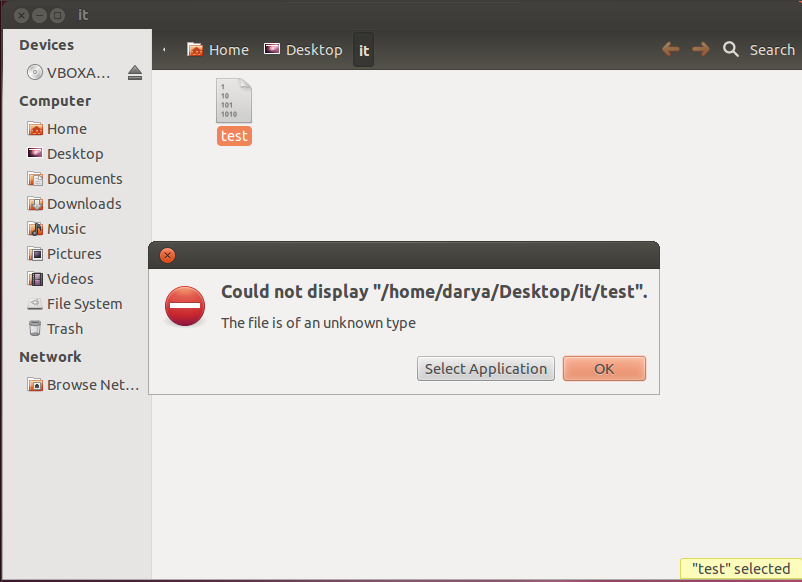Click the 'it' window title text
Viewport: 802px width, 582px height.
pyautogui.click(x=83, y=15)
